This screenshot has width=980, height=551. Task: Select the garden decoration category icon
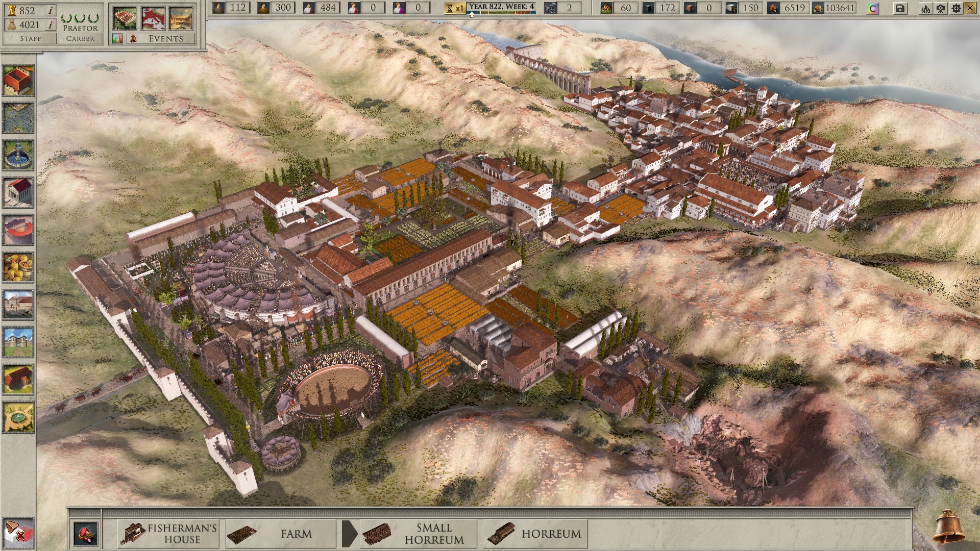18,417
